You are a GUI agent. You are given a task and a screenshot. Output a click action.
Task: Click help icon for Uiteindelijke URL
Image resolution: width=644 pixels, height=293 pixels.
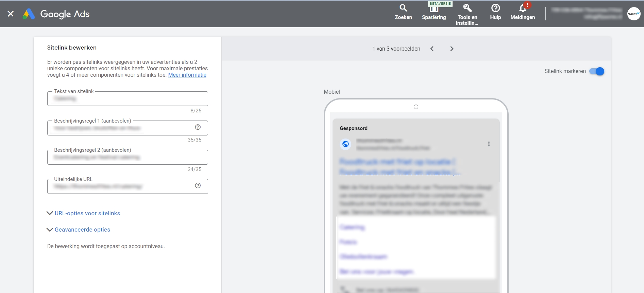tap(198, 186)
